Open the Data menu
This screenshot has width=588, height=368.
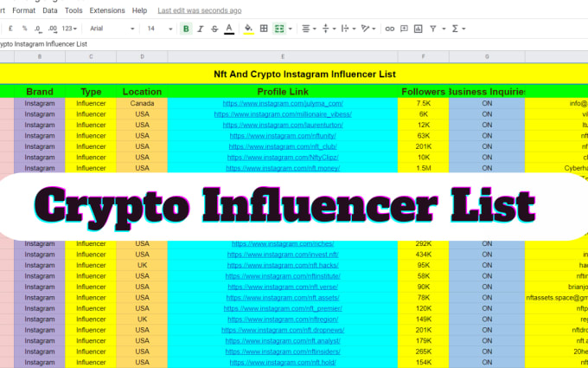50,10
